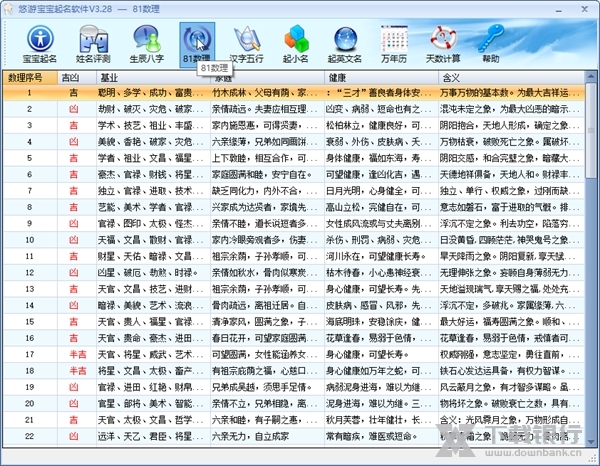Select row 3 学术、技艺
The width and height of the screenshot is (600, 466).
point(294,125)
